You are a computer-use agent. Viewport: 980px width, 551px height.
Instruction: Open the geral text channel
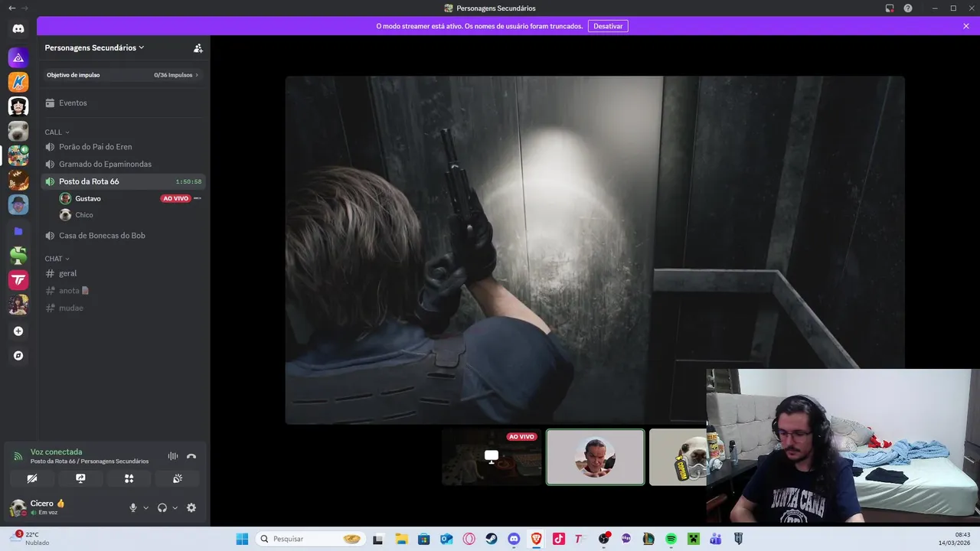point(123,273)
